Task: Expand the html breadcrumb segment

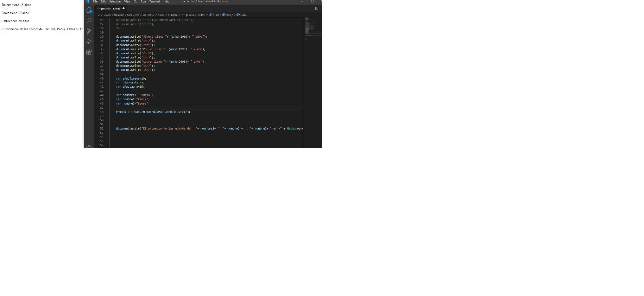Action: click(215, 15)
